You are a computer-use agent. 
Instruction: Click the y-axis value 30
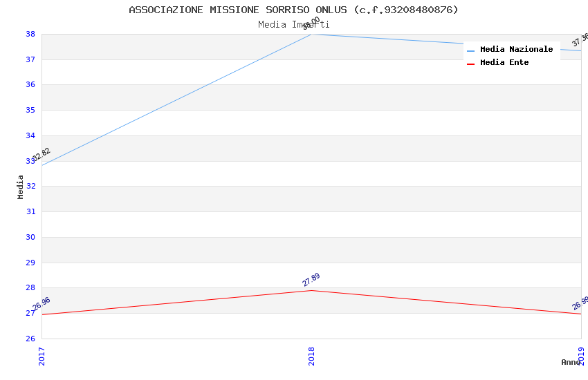coord(30,237)
